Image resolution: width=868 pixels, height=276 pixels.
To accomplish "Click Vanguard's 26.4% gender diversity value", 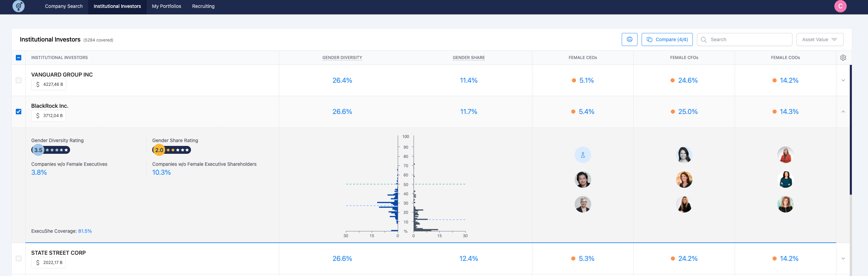I will pos(342,80).
